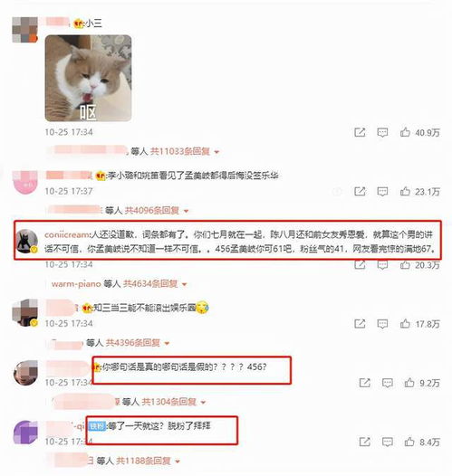Expand the 共4096条回复 replies
This screenshot has width=452, height=476.
pos(157,210)
